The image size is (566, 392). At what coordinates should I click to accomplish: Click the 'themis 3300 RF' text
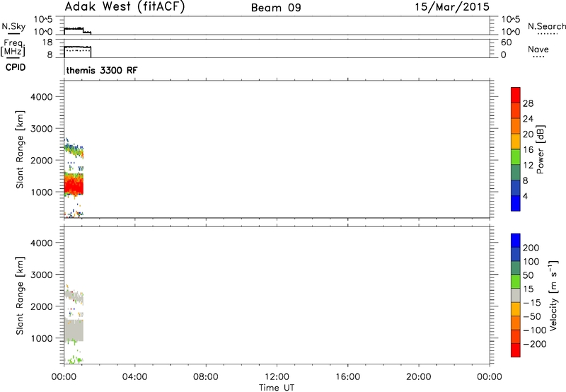(102, 70)
